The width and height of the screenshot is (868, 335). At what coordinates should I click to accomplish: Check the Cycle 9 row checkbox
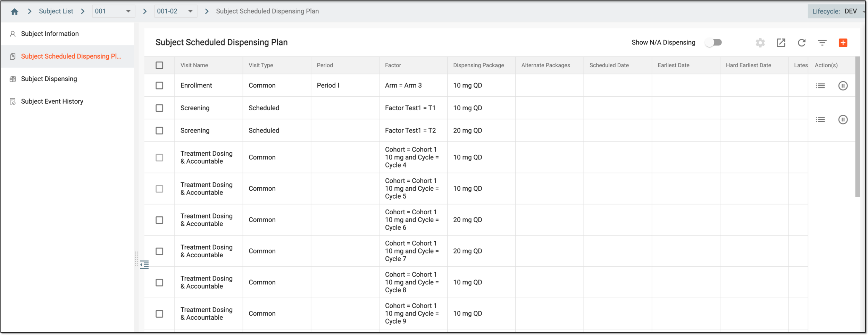coord(159,313)
